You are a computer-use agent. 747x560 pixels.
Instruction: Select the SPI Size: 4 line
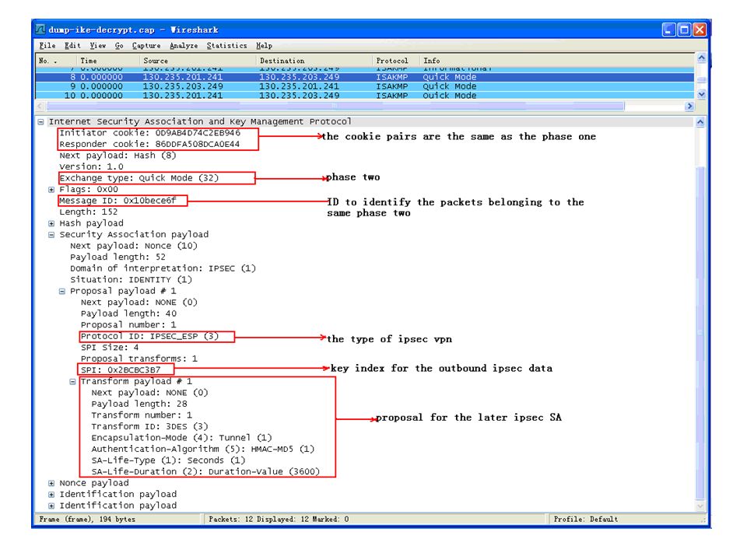click(x=110, y=348)
